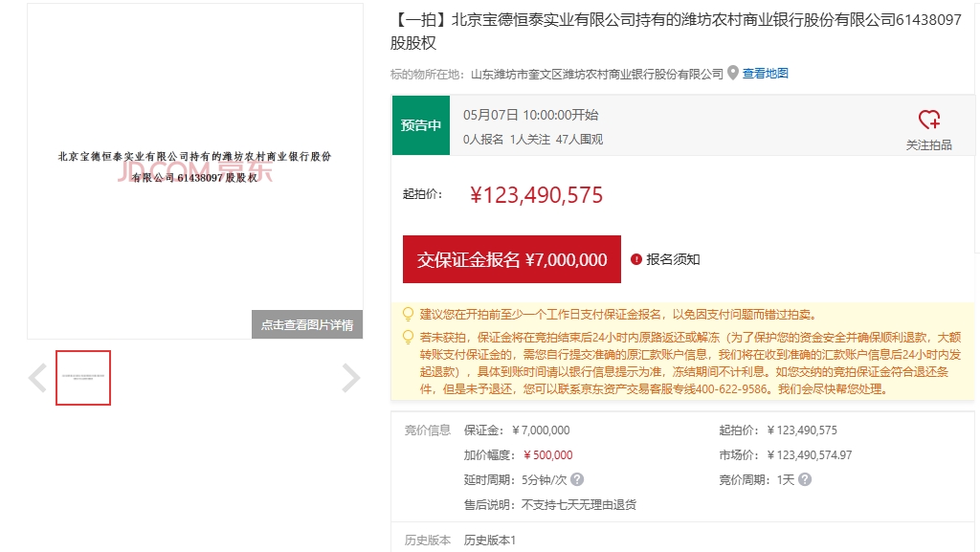
Task: Open the 查看地图 link
Action: tap(765, 74)
